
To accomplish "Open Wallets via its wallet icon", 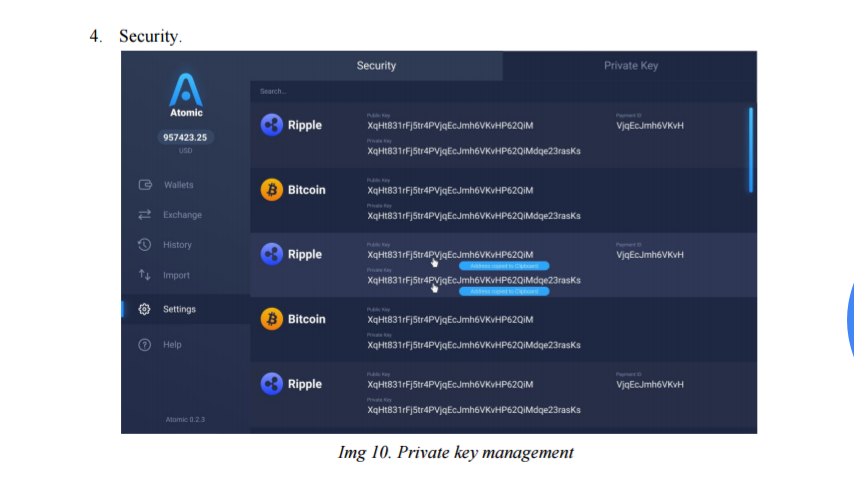I will 145,185.
